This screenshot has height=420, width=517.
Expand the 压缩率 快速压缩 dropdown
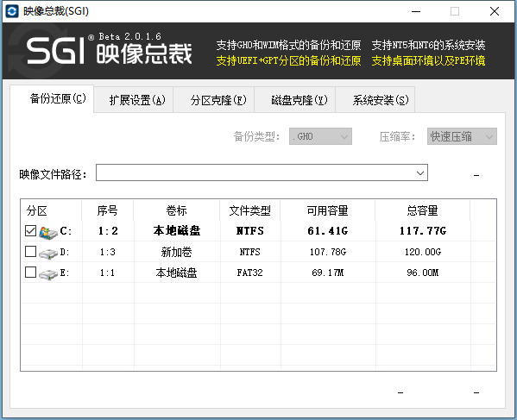pos(462,136)
